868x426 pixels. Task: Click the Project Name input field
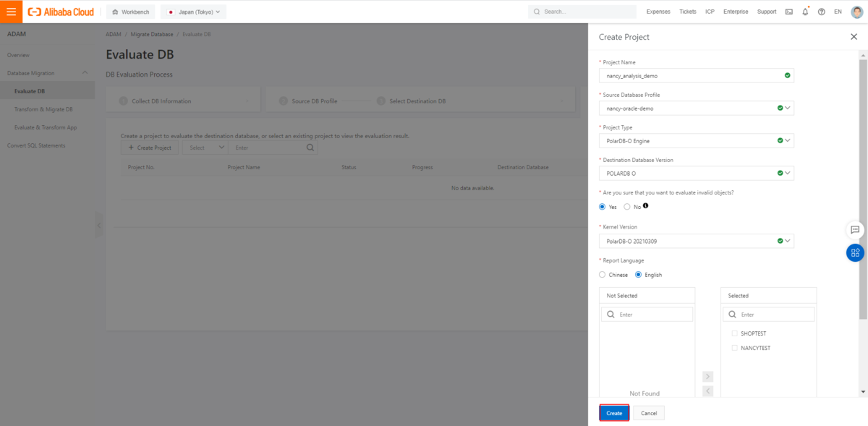pos(697,75)
